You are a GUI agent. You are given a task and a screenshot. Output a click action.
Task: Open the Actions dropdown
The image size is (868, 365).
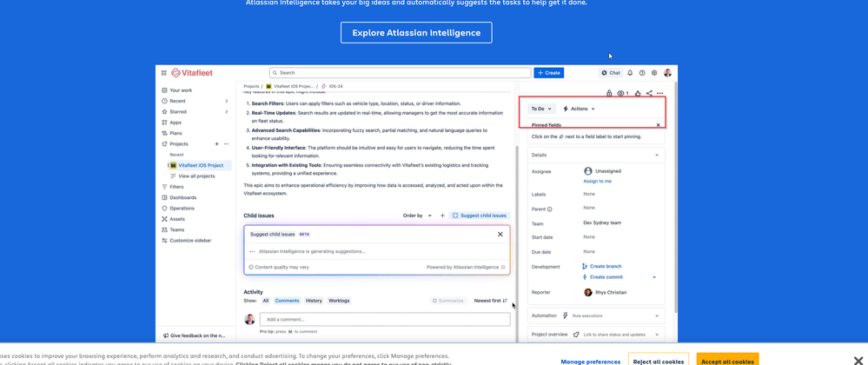pyautogui.click(x=579, y=109)
